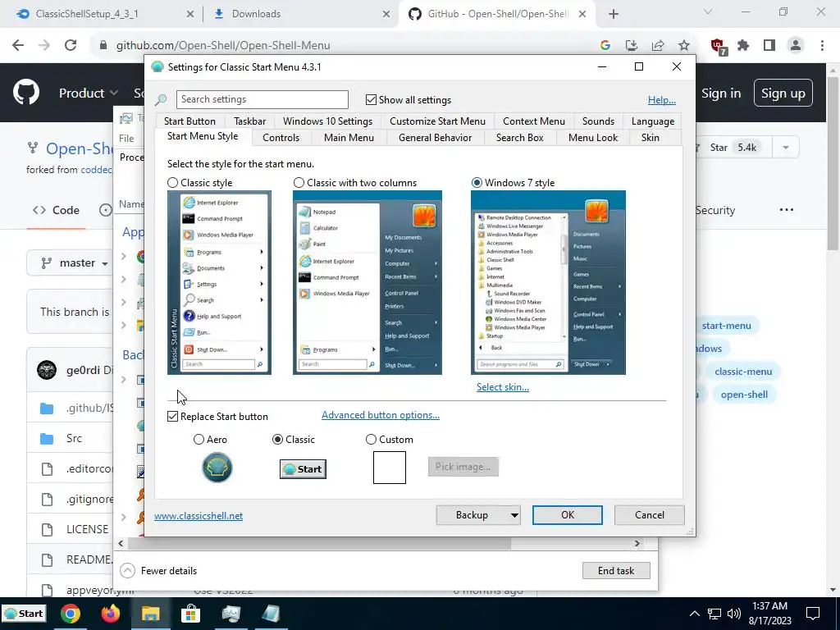840x630 pixels.
Task: Open Star button dropdown arrow on GitHub
Action: point(785,148)
